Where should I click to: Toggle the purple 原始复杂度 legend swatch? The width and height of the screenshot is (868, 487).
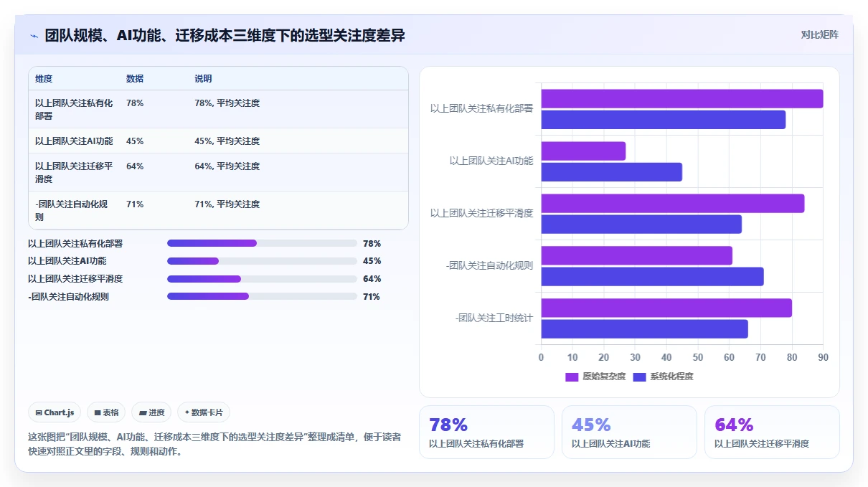click(x=572, y=377)
